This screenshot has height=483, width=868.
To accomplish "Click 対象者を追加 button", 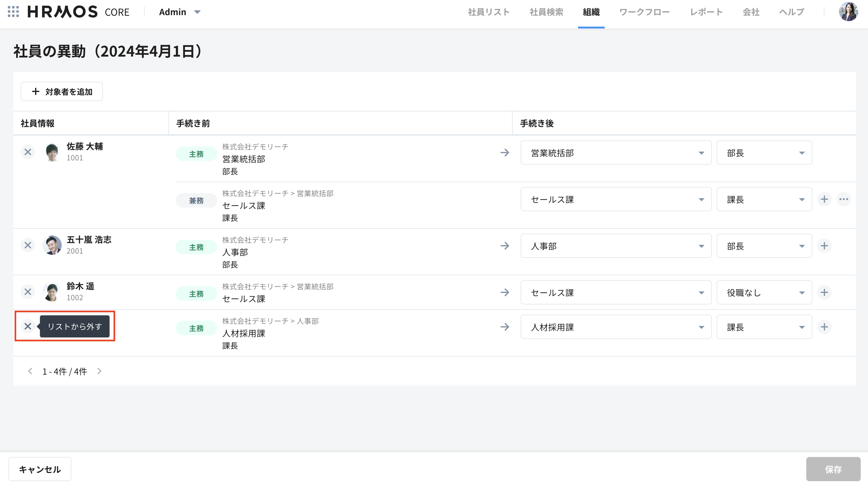I will tap(62, 92).
